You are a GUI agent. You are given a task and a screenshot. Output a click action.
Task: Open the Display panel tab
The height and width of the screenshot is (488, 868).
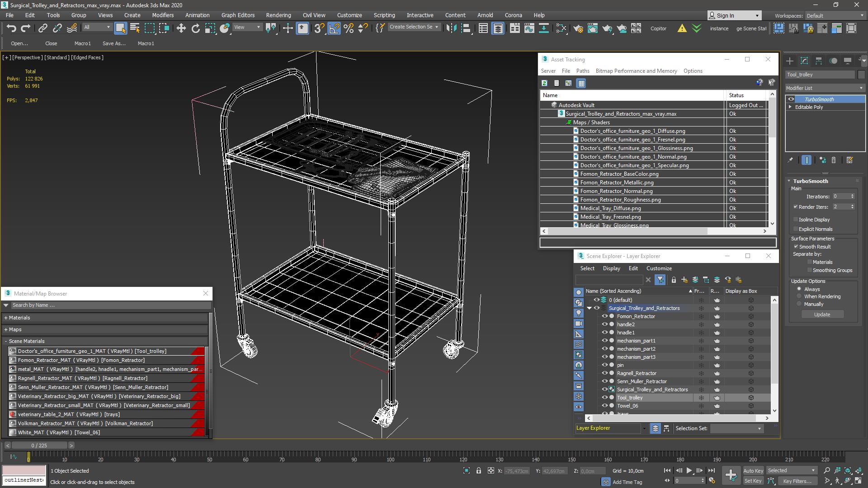[848, 61]
